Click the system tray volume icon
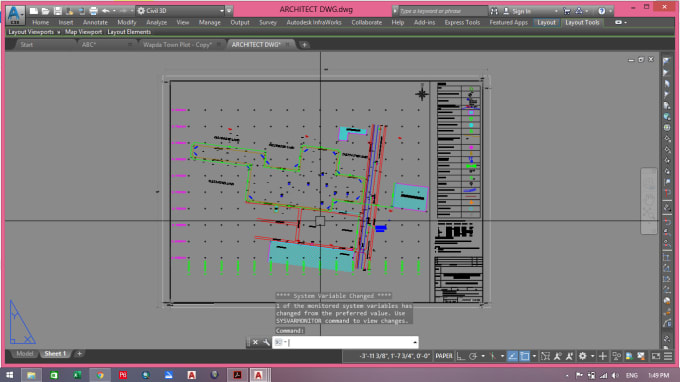680x382 pixels. [x=615, y=375]
